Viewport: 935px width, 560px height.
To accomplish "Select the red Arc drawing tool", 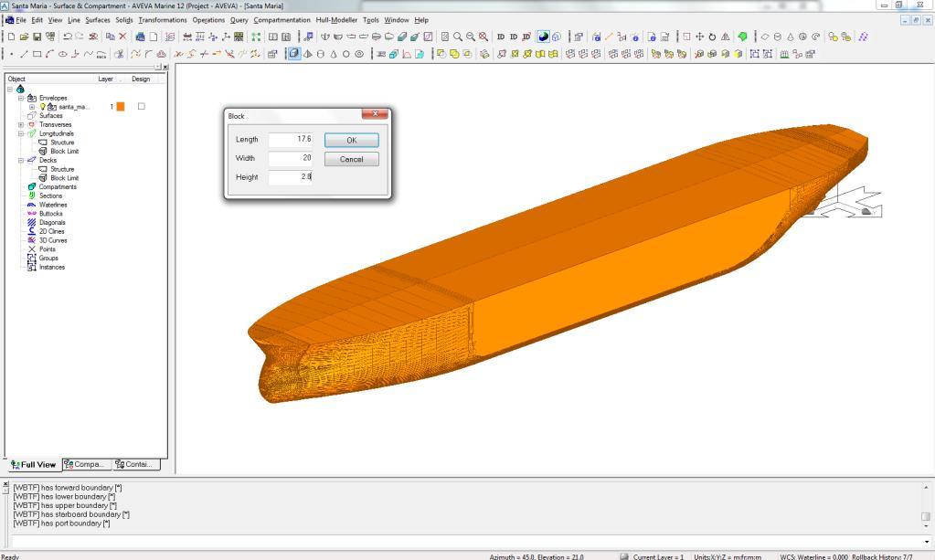I will coord(49,54).
